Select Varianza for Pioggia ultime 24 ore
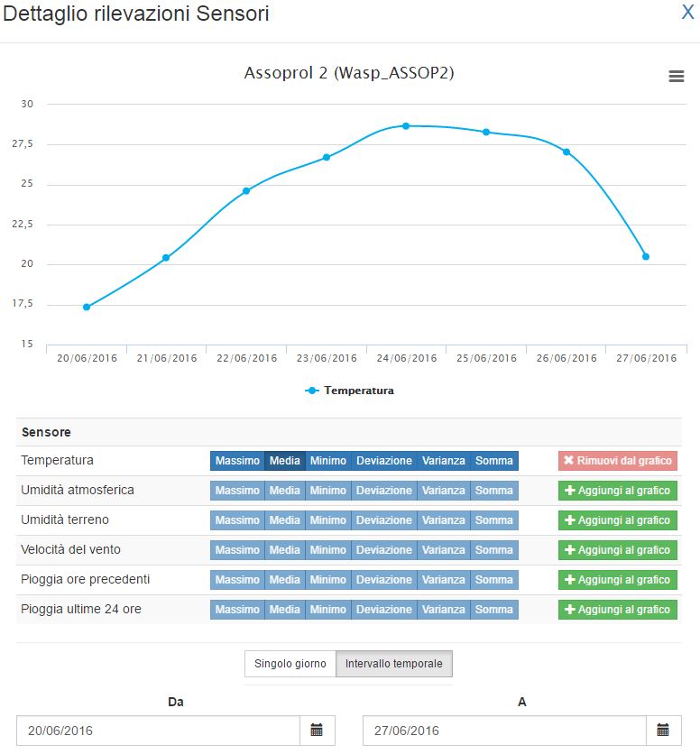Viewport: 700px width, 754px height. click(444, 610)
